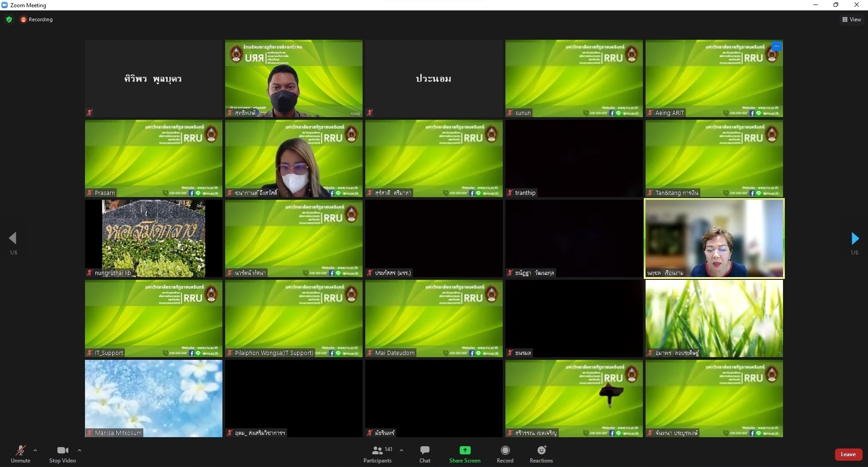
Task: Click the Manisa Mitkosum name label
Action: tap(118, 433)
